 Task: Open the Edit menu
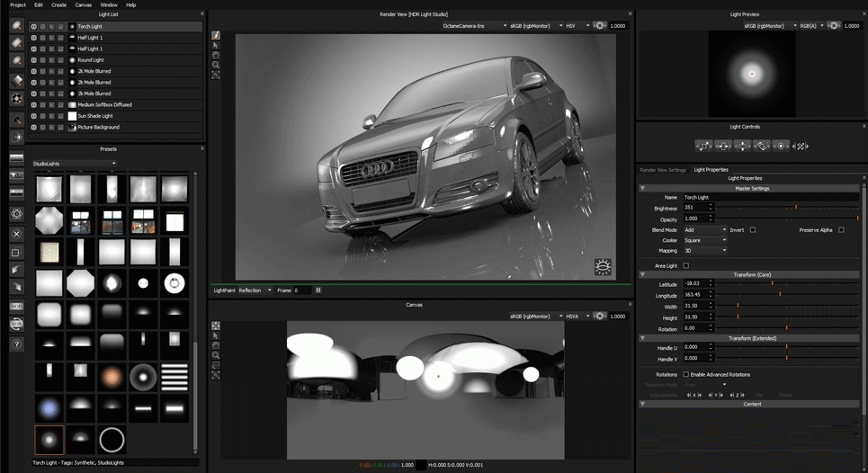(38, 5)
